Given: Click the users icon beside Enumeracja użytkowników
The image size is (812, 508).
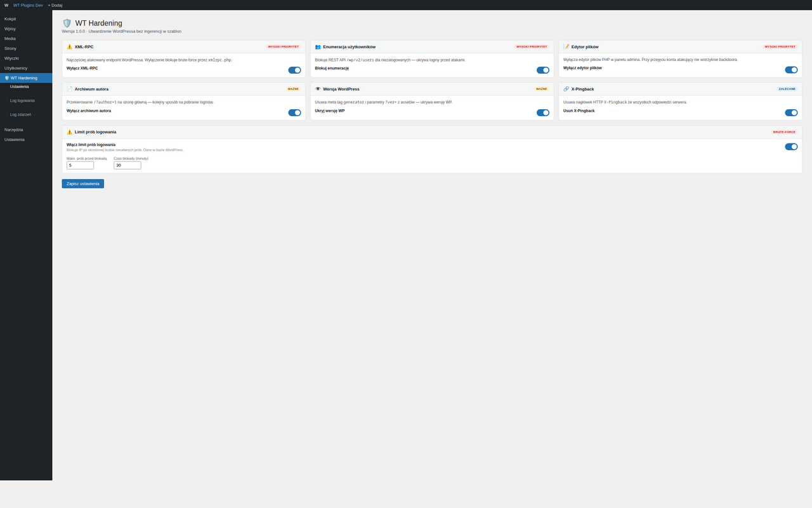Looking at the screenshot, I should point(318,46).
